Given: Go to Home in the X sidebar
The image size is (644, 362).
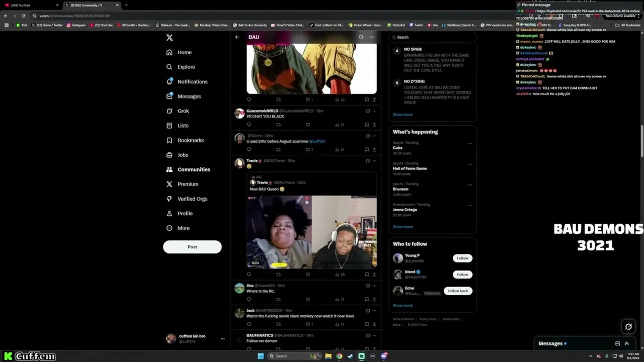Looking at the screenshot, I should pos(179,52).
